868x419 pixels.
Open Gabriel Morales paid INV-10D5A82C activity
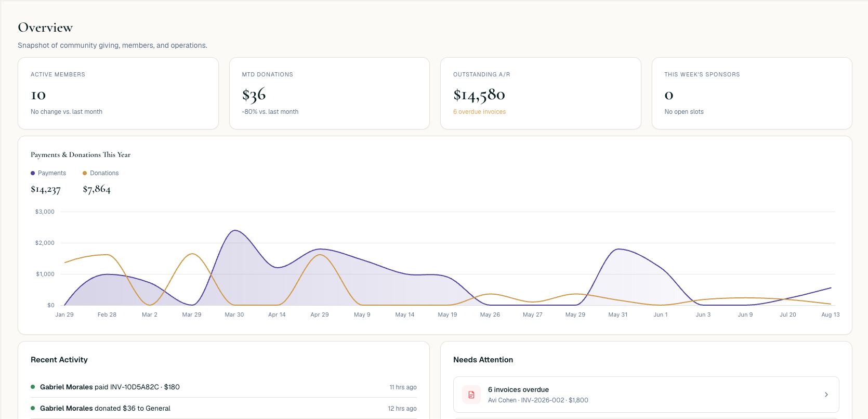[x=223, y=387]
